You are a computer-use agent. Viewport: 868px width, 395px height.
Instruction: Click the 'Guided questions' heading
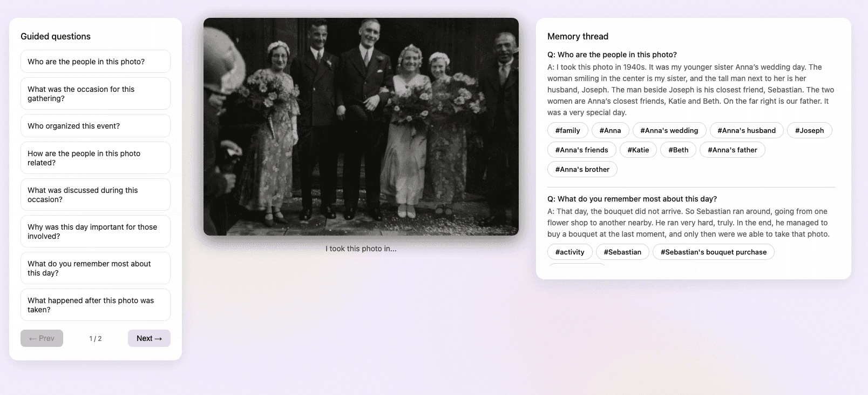point(56,36)
